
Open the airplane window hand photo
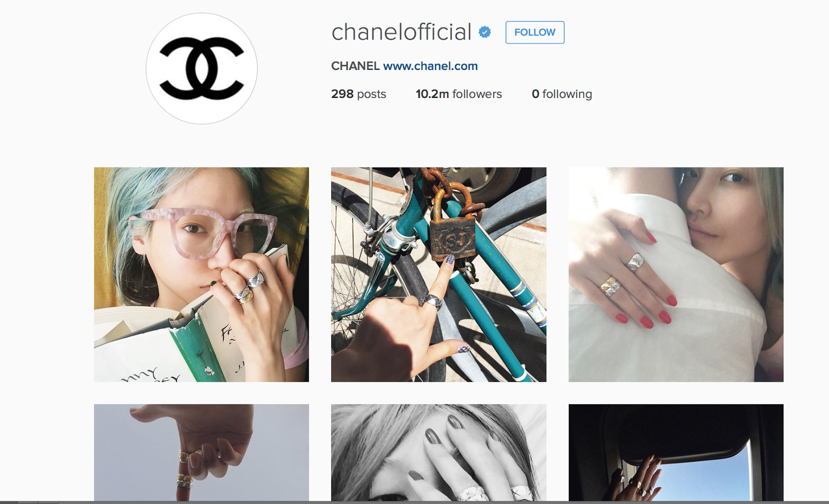click(x=676, y=452)
